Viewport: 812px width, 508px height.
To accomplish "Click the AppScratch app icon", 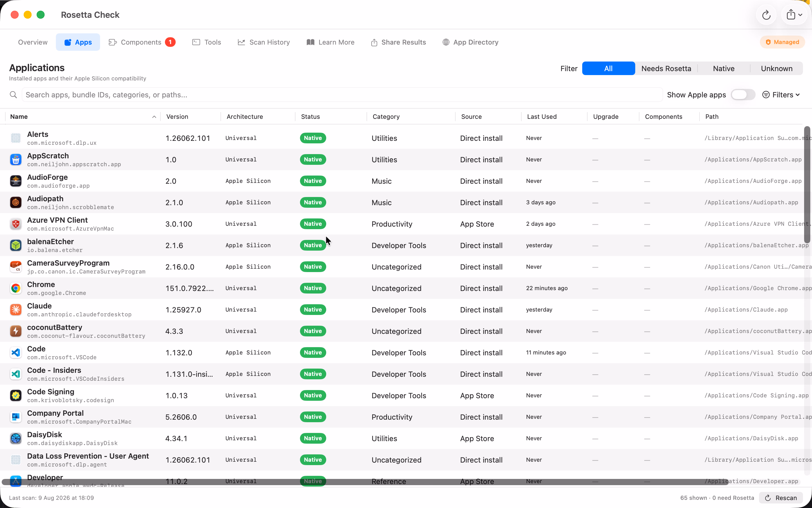I will 16,159.
